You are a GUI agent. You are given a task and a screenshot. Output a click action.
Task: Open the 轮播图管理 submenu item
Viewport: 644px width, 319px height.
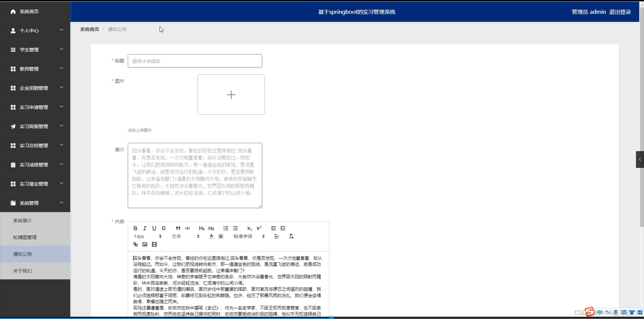click(35, 237)
